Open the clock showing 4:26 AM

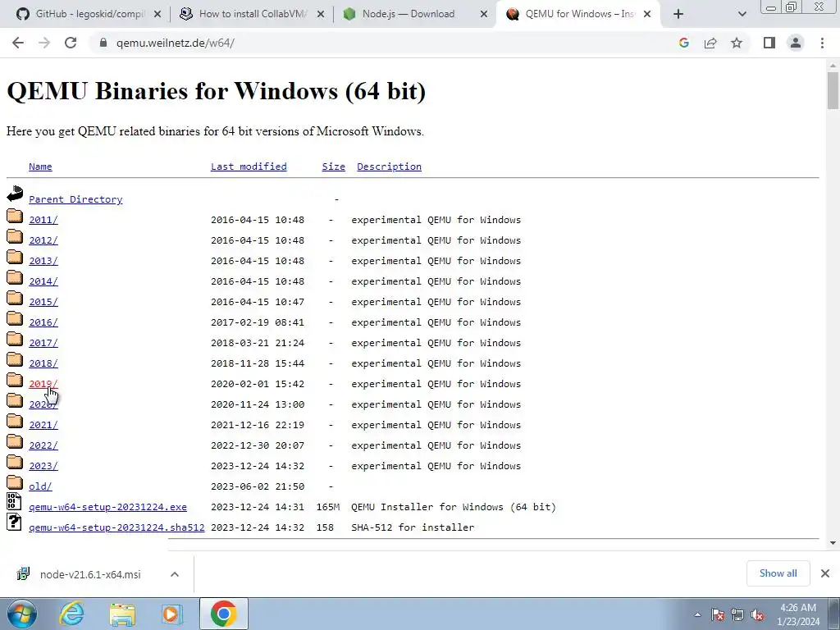tap(798, 614)
